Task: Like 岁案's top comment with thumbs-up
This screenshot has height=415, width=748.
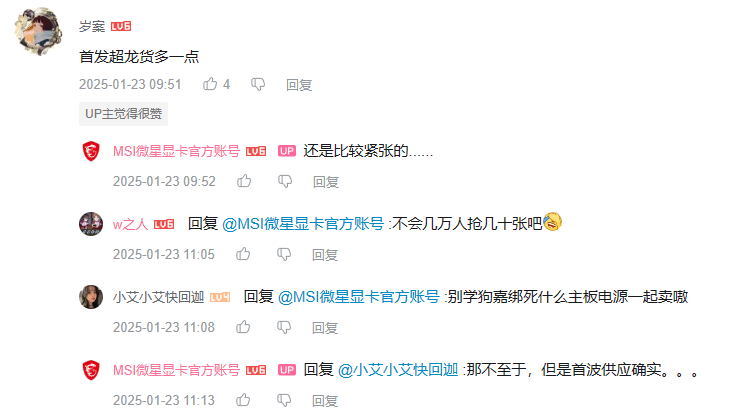Action: coord(210,84)
